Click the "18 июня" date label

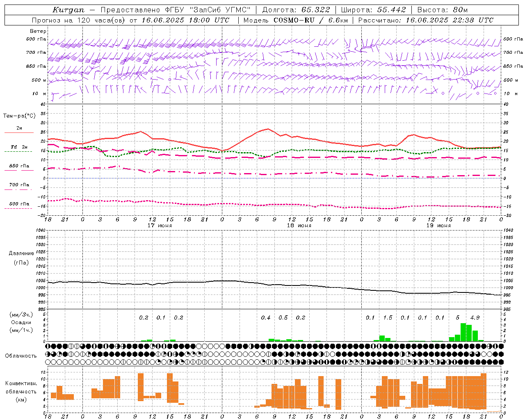(x=299, y=226)
